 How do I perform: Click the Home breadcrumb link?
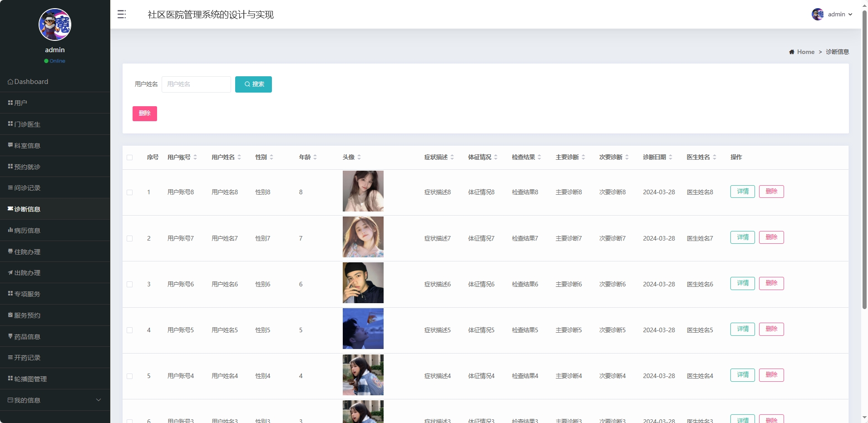click(x=806, y=52)
